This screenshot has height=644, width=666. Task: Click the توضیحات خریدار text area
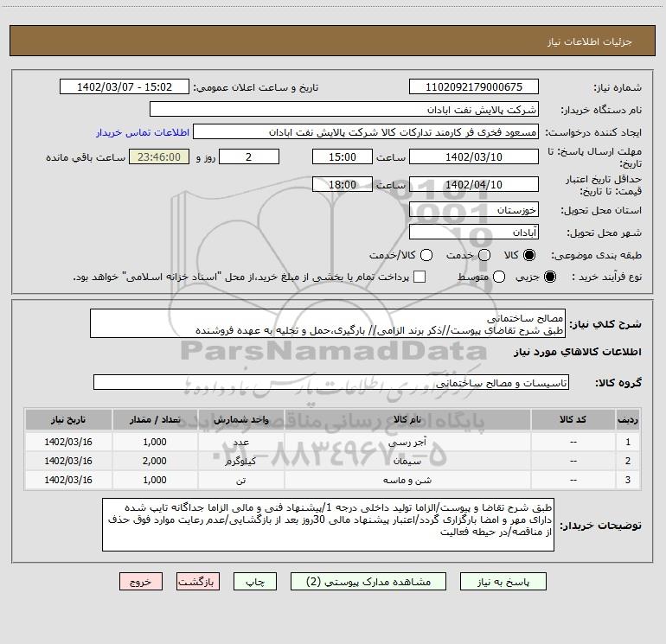point(328,525)
